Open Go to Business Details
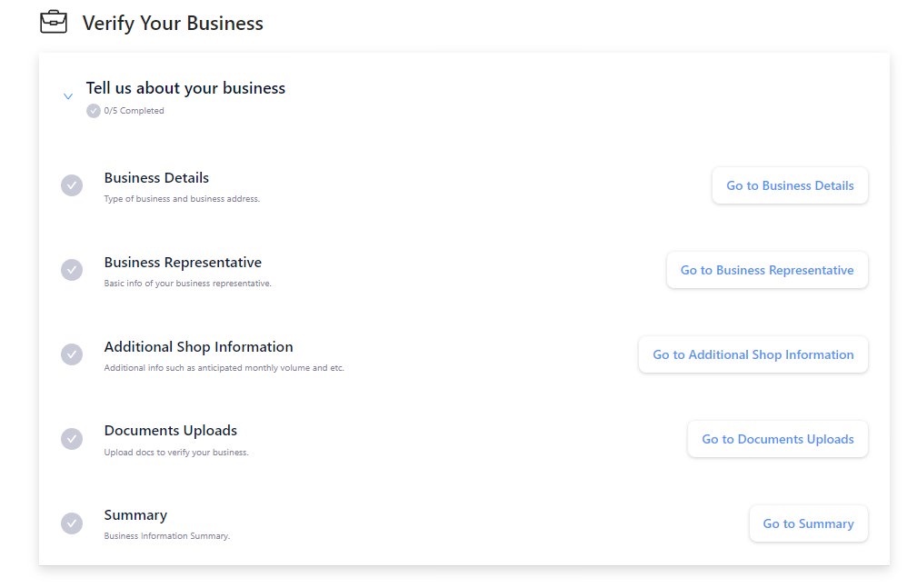917x588 pixels. pyautogui.click(x=790, y=185)
